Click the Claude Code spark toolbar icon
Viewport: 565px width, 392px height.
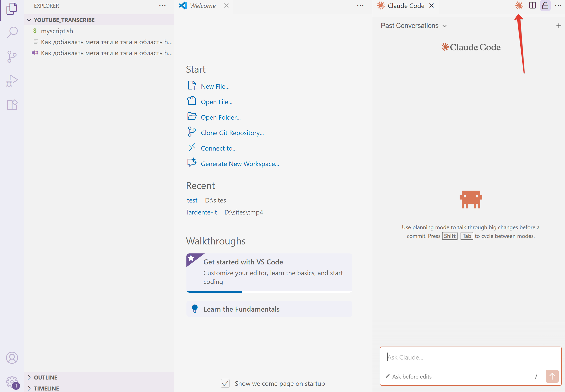point(519,5)
